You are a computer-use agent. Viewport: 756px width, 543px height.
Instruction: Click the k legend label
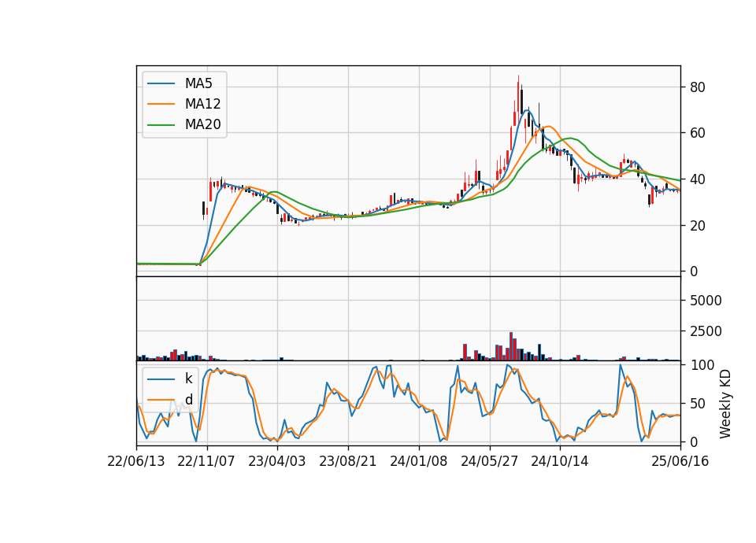[x=188, y=379]
